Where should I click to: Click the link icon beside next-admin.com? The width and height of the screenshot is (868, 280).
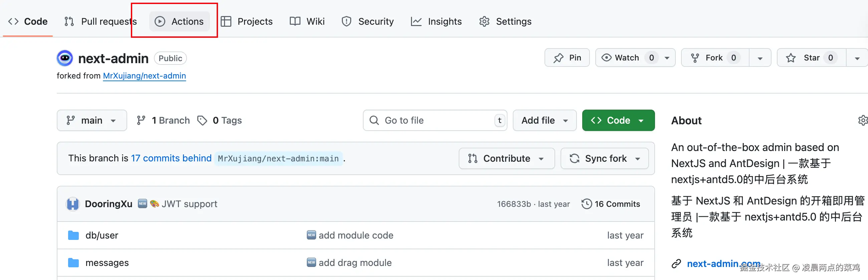[x=676, y=264]
